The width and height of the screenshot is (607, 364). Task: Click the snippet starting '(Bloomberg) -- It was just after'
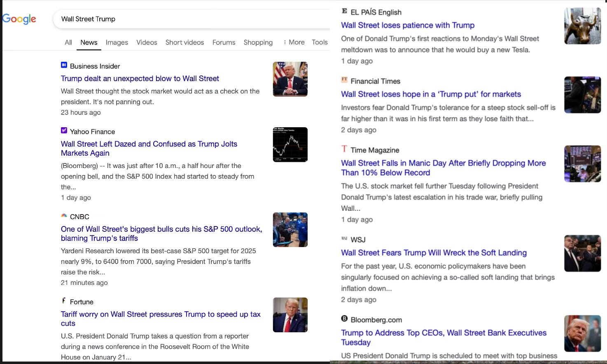(157, 176)
